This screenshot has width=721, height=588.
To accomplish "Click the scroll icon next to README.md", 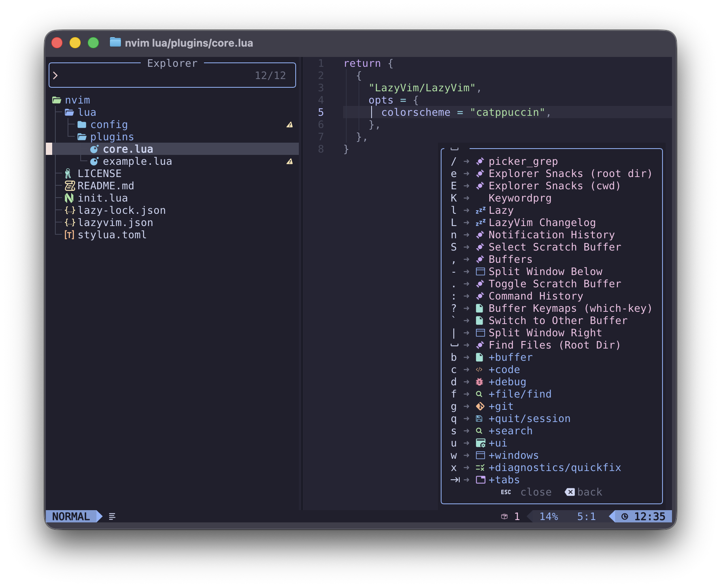I will coord(69,186).
